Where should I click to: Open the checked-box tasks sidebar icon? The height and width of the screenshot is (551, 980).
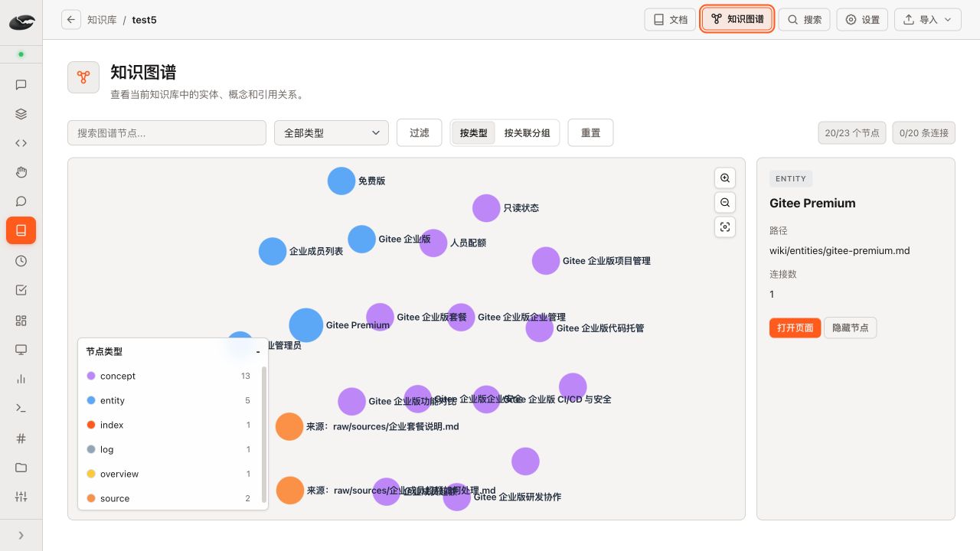pos(21,290)
